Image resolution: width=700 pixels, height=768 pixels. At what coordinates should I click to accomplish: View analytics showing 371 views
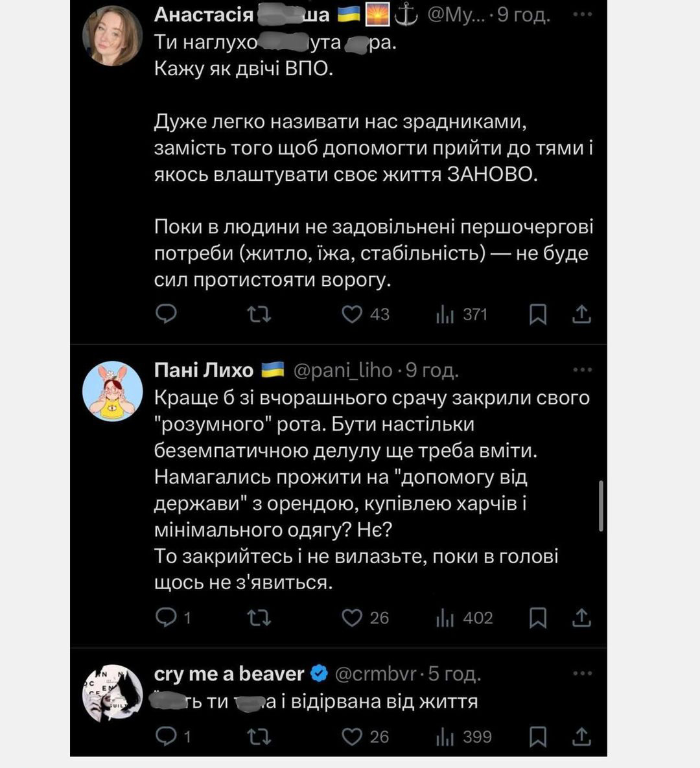pos(445,314)
